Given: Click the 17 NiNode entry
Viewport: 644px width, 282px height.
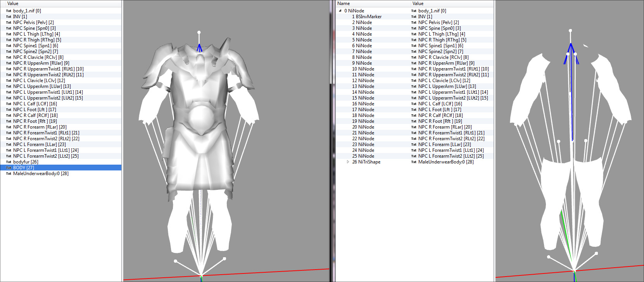Looking at the screenshot, I should tap(363, 110).
